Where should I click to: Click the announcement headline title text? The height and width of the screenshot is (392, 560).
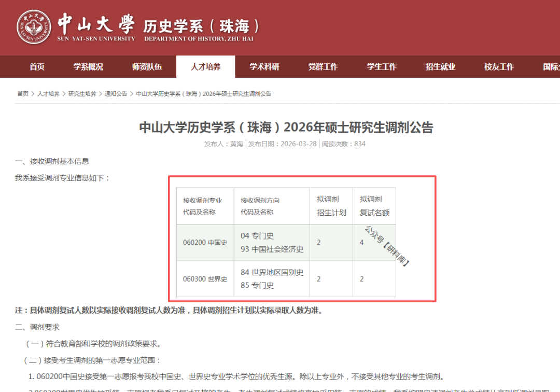[286, 128]
